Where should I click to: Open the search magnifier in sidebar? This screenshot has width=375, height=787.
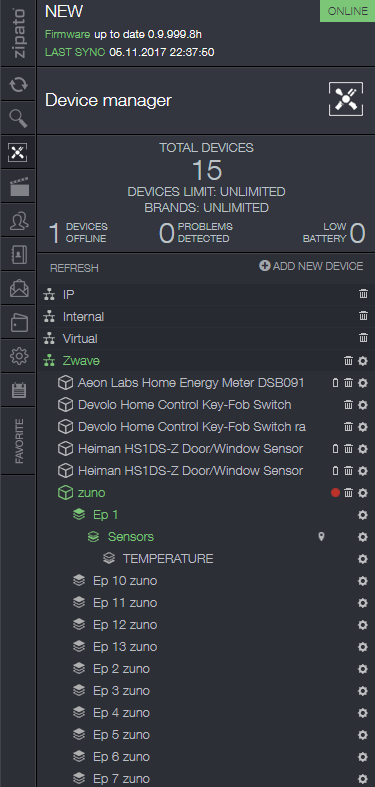click(x=19, y=118)
